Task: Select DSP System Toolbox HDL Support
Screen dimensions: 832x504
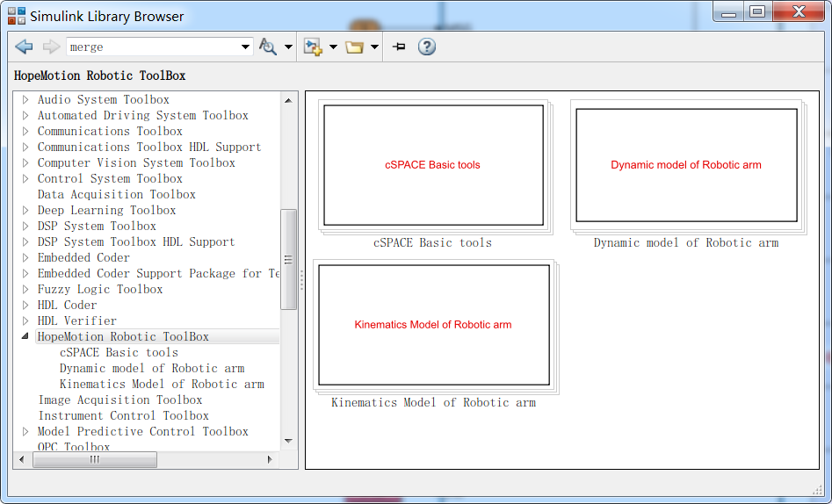Action: click(136, 242)
